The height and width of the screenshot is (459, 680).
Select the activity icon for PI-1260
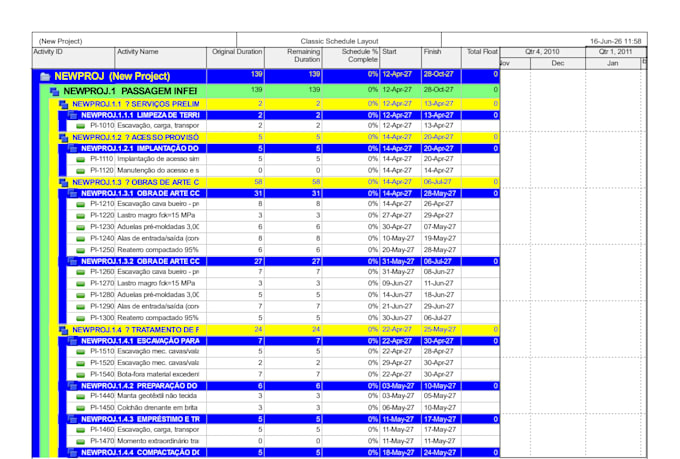81,272
